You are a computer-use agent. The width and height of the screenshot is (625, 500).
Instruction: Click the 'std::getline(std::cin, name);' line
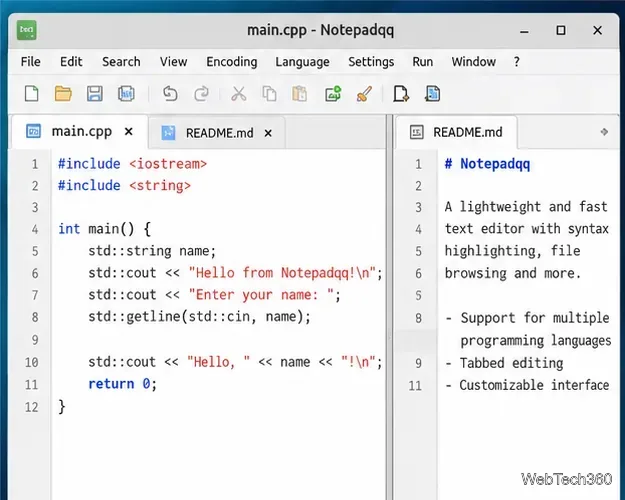point(199,317)
